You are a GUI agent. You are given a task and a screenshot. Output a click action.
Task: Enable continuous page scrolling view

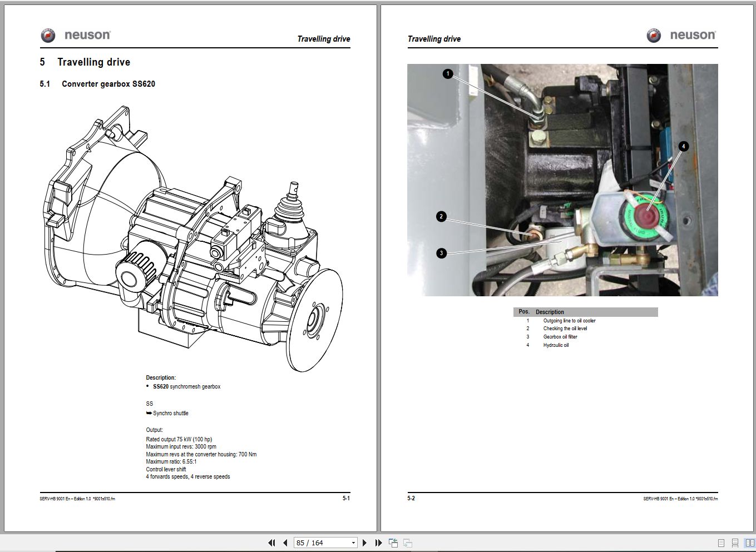(735, 543)
